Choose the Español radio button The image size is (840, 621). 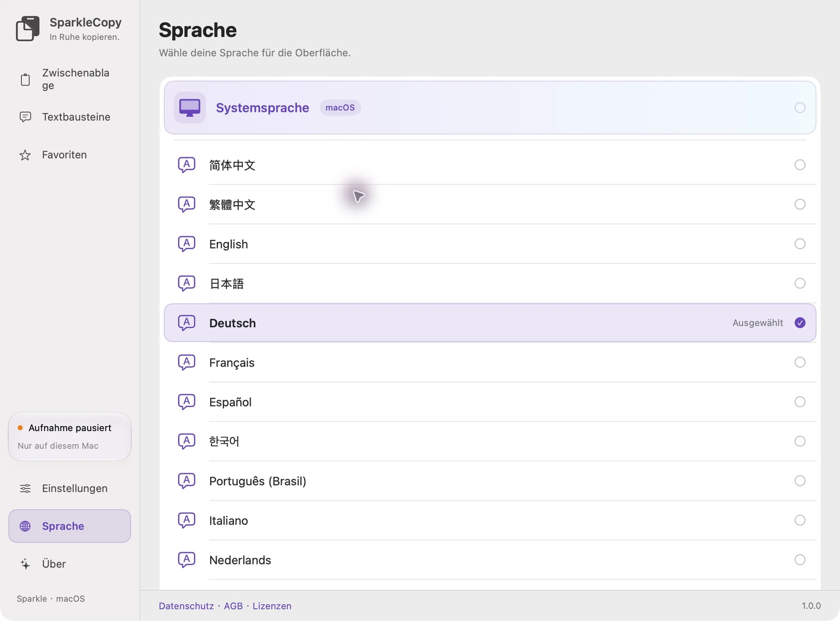click(x=800, y=402)
